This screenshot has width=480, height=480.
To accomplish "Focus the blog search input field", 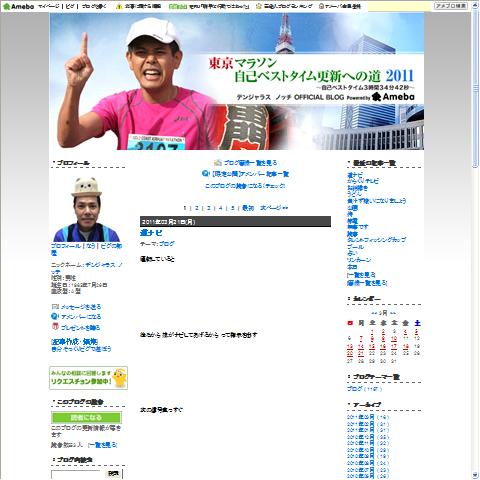I will (x=76, y=474).
